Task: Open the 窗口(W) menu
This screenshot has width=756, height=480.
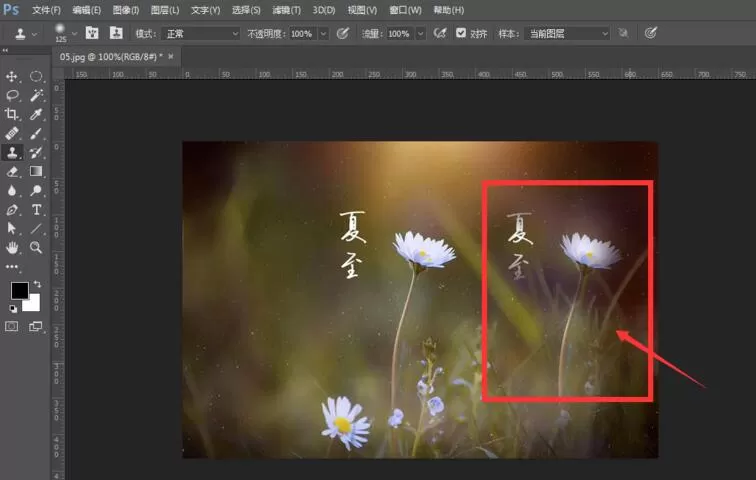Action: coord(405,10)
